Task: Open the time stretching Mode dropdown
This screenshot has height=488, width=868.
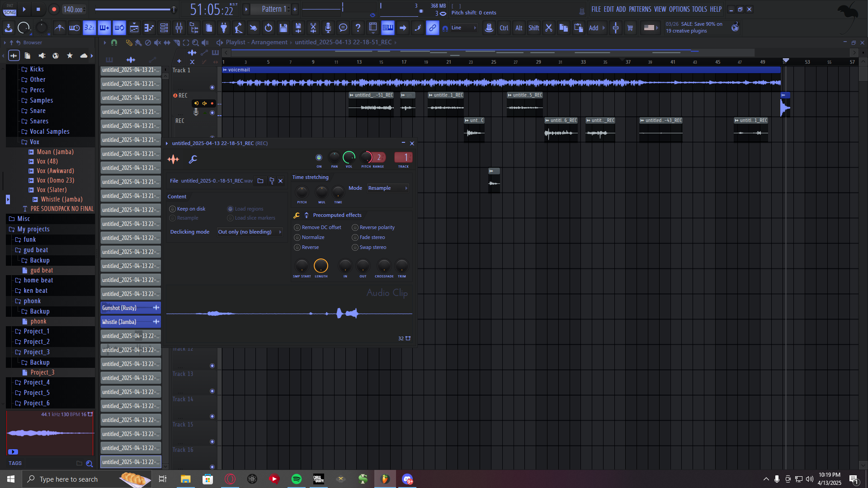Action: click(387, 188)
